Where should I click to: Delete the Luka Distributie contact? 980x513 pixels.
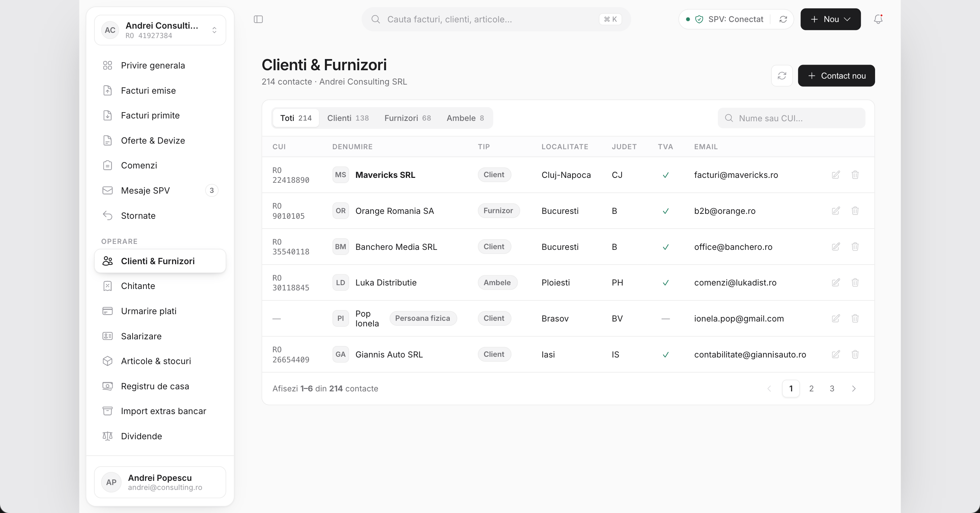(855, 283)
